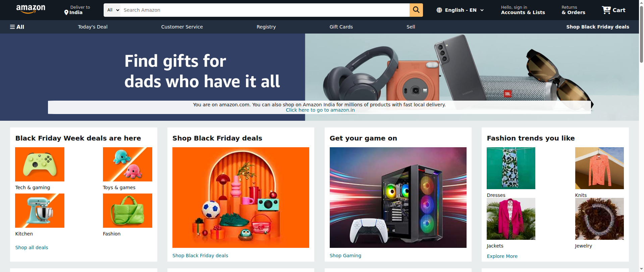
Task: Click the Deliver to India location pin
Action: (x=66, y=12)
